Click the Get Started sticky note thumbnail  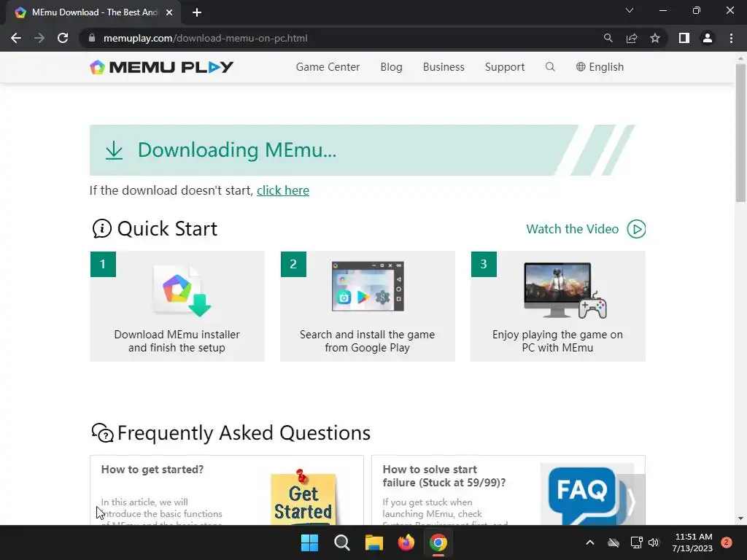[x=303, y=498]
